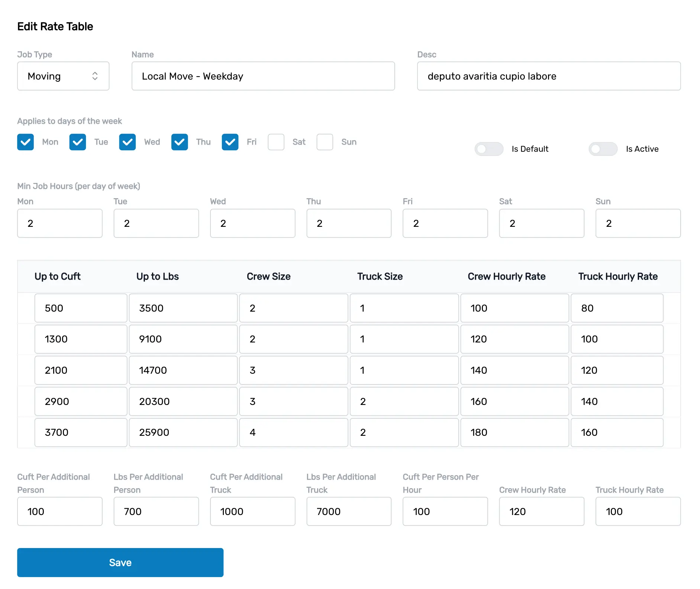Turn on the Is Default toggle
The image size is (700, 589).
[x=488, y=149]
